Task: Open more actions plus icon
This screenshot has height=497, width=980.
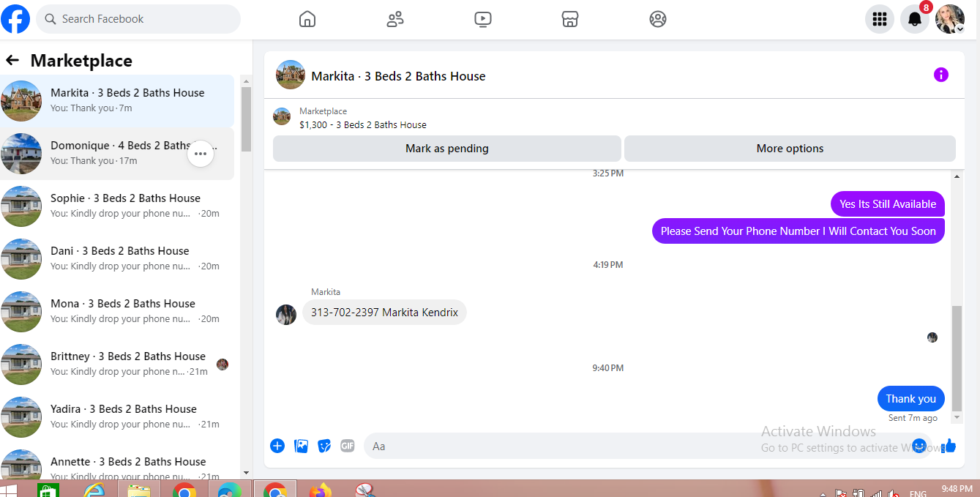Action: (x=277, y=446)
